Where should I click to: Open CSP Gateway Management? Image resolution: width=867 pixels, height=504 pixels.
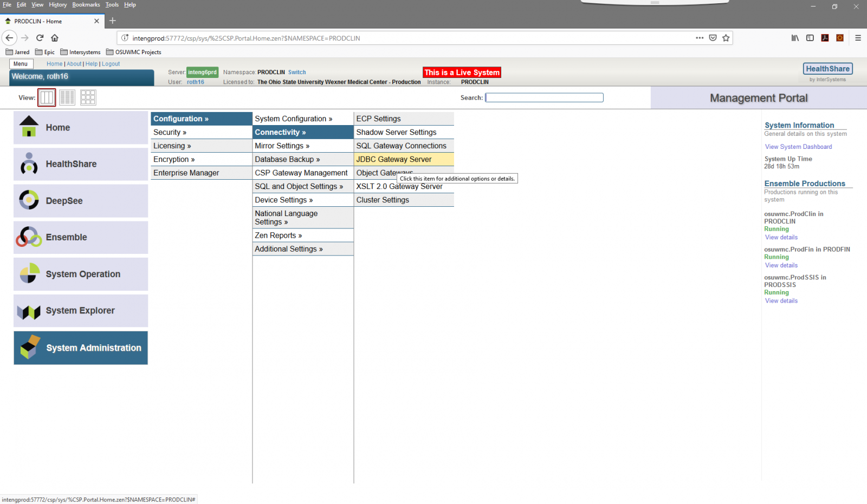303,173
